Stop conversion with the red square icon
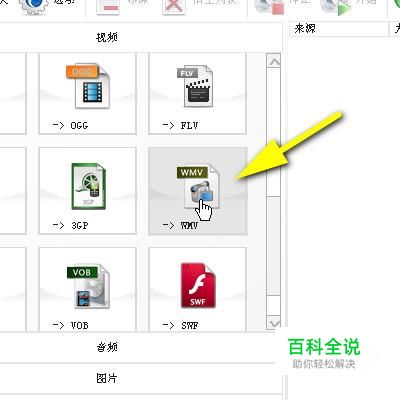The image size is (400, 400). tap(269, 7)
